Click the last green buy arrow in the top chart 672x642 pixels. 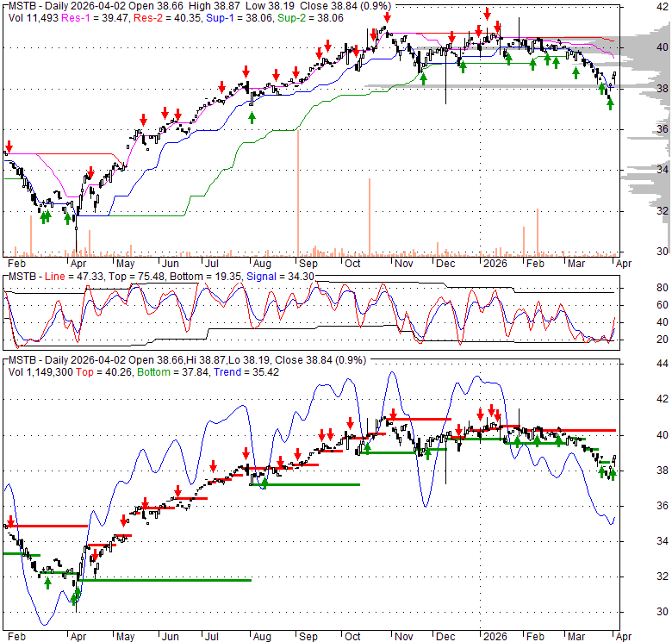610,103
